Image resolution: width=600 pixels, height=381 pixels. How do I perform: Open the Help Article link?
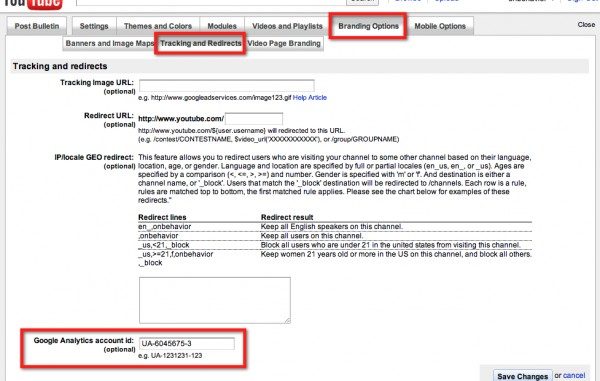pos(310,98)
